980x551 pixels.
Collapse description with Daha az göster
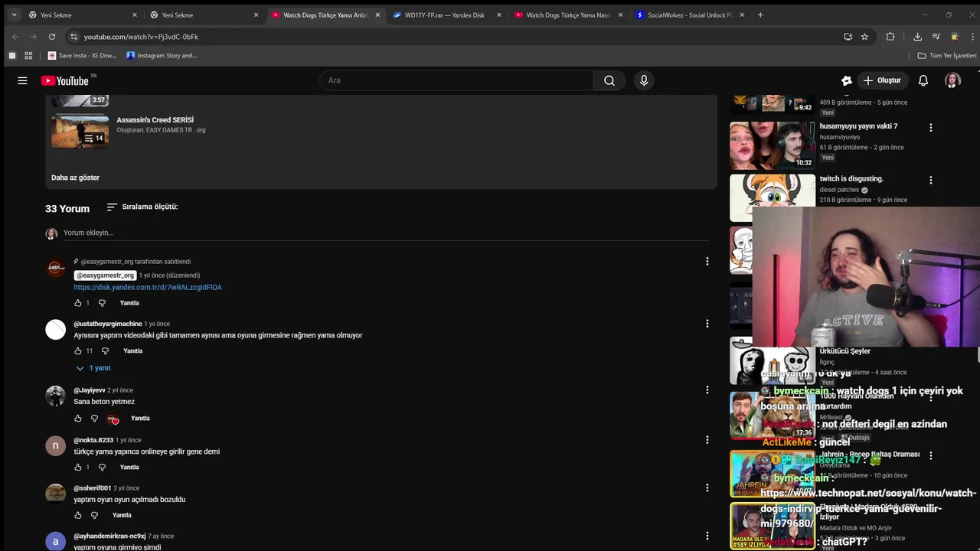[75, 178]
